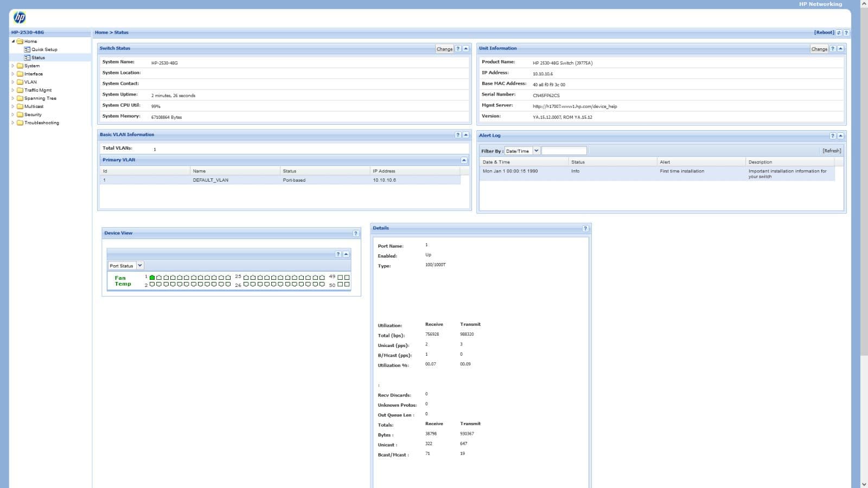Collapse the Switch Status panel

pos(465,49)
